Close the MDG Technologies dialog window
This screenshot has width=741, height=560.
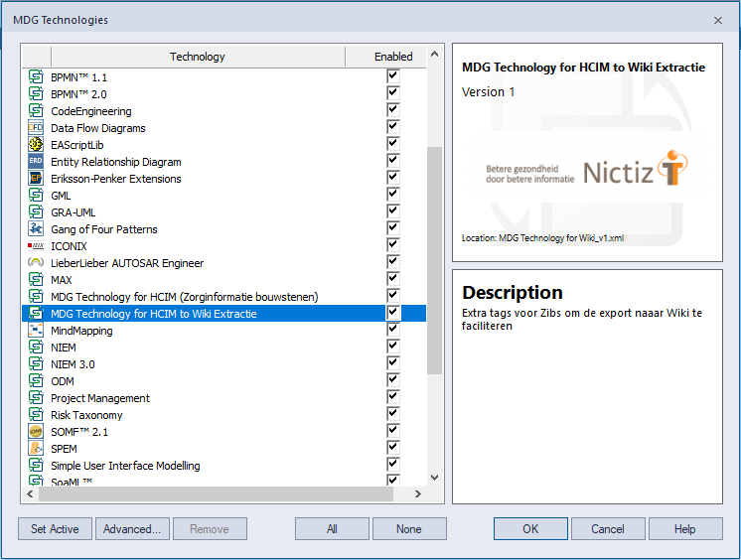coord(718,20)
